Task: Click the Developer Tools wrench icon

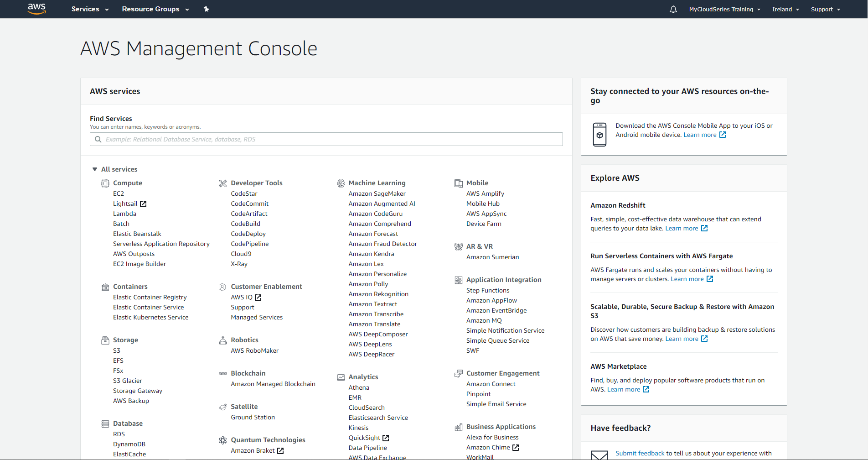Action: (222, 183)
